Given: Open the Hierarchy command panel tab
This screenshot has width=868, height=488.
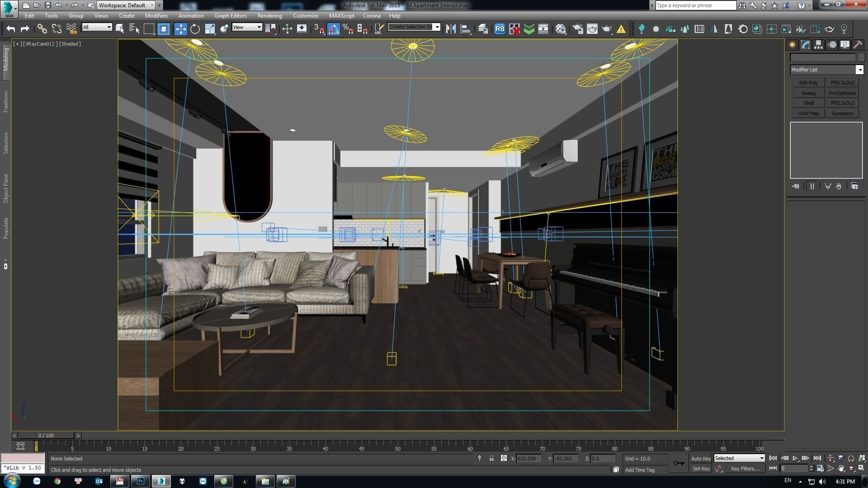Looking at the screenshot, I should pyautogui.click(x=818, y=45).
